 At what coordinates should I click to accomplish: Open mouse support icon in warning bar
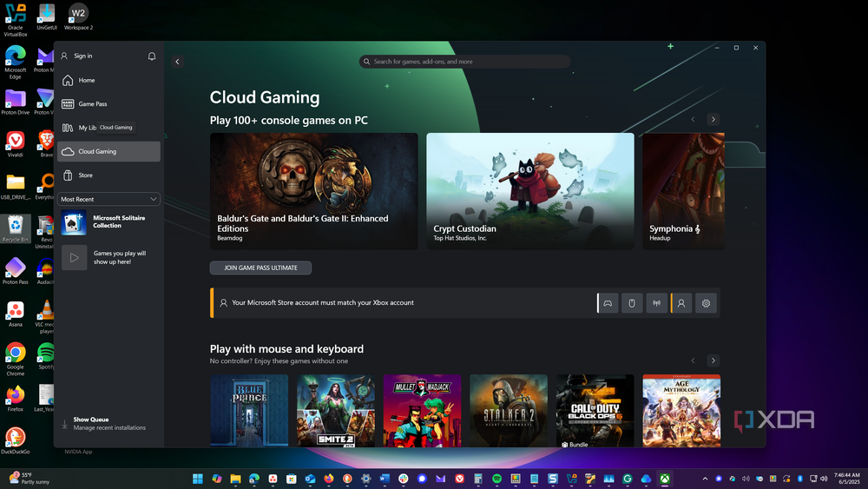(x=632, y=303)
